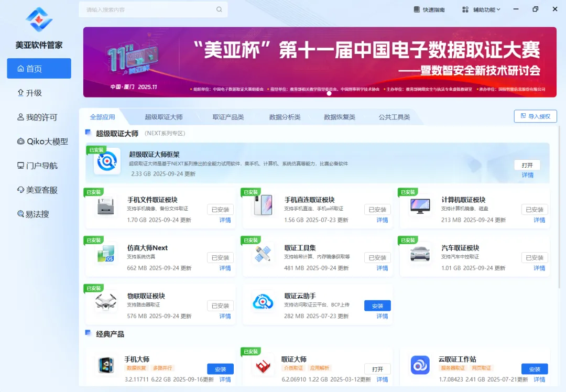Click the 物联取证模块 drone icon
The height and width of the screenshot is (392, 566).
click(x=106, y=302)
